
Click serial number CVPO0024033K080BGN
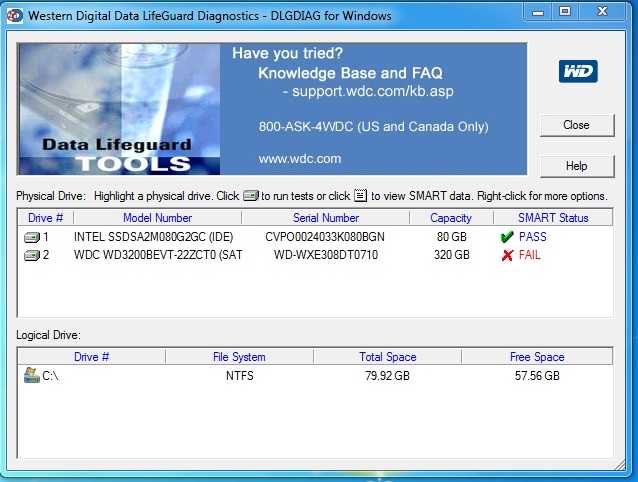pyautogui.click(x=325, y=237)
